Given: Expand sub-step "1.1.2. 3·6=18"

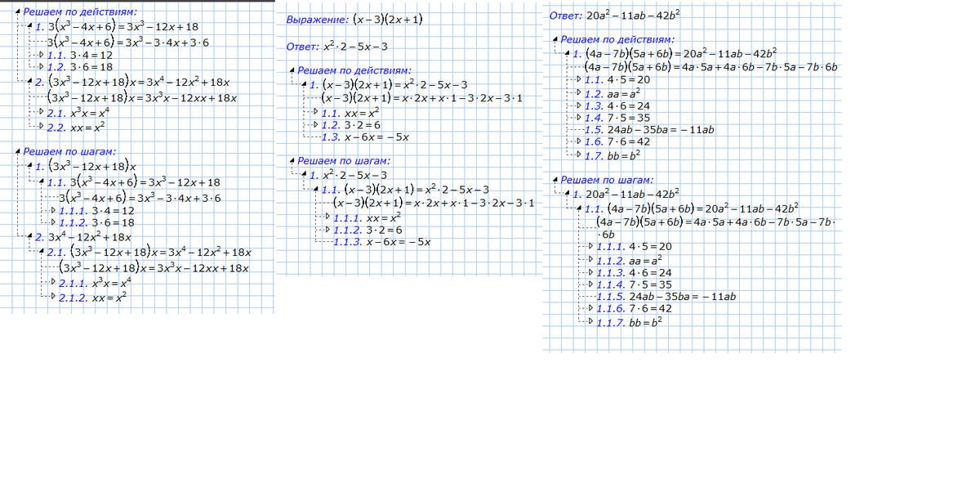Looking at the screenshot, I should coord(54,222).
